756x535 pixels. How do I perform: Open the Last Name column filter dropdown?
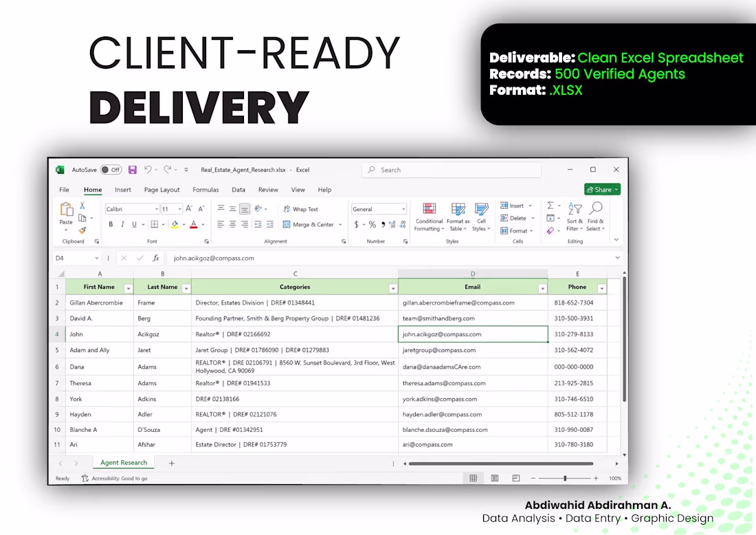coord(186,288)
